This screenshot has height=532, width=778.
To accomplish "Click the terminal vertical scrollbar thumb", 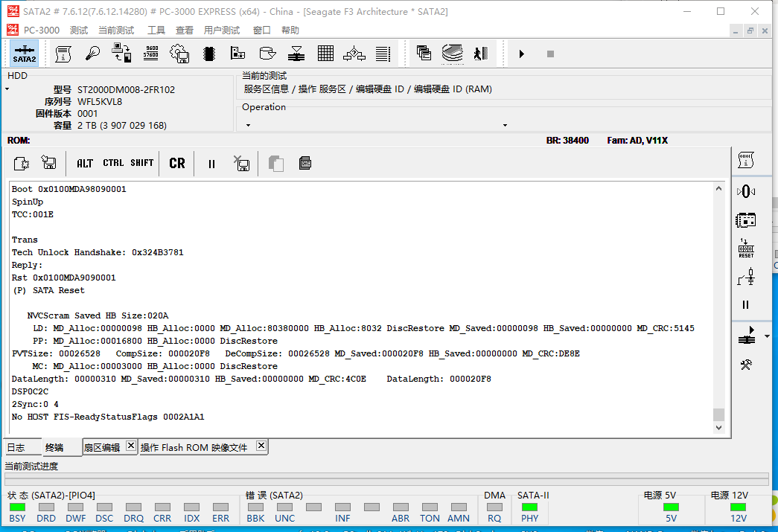I will (x=718, y=415).
